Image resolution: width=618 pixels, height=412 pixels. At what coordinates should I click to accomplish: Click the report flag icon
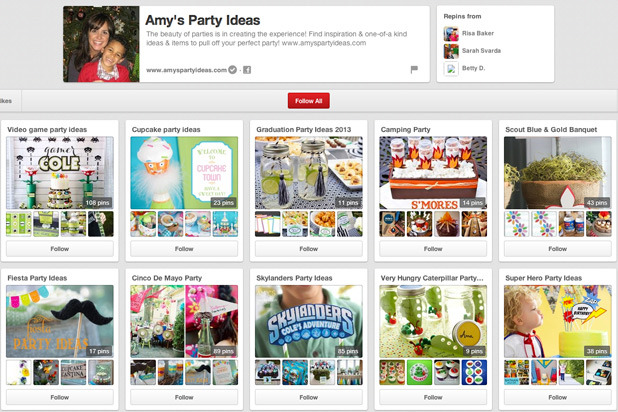414,70
